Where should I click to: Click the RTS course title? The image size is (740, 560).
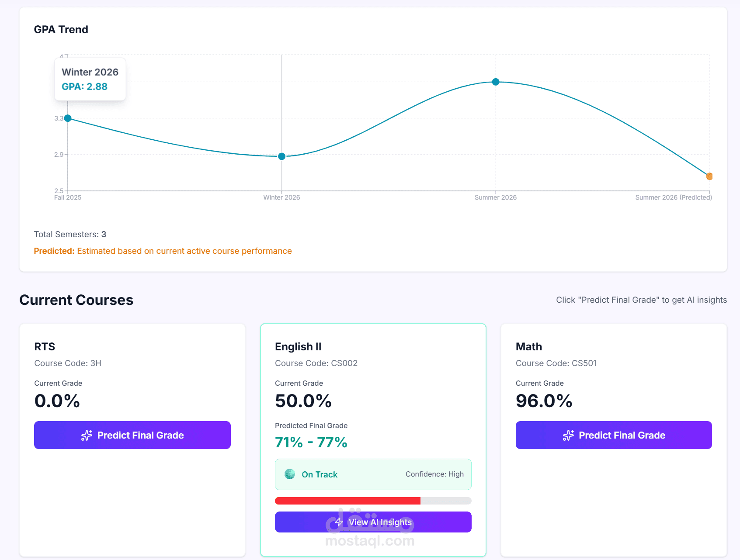click(x=45, y=346)
